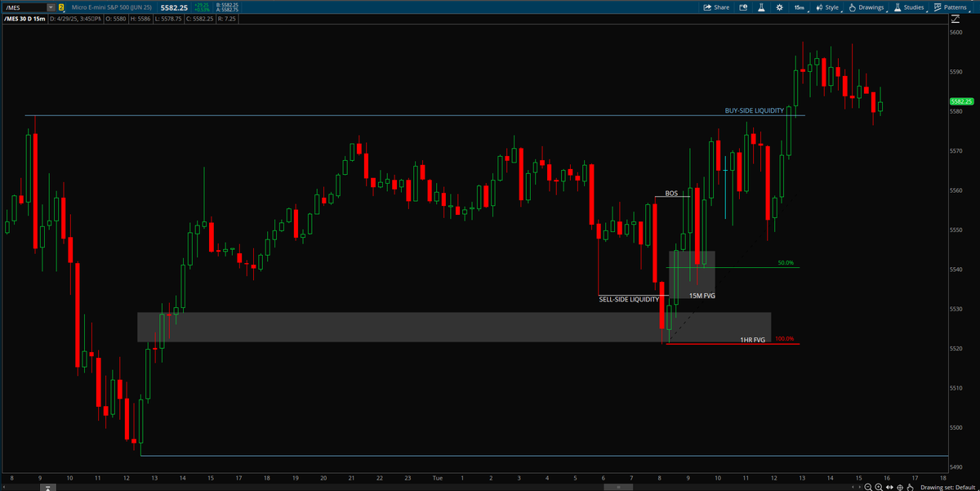
Task: Open the 15m timeframe dropdown
Action: (x=800, y=7)
